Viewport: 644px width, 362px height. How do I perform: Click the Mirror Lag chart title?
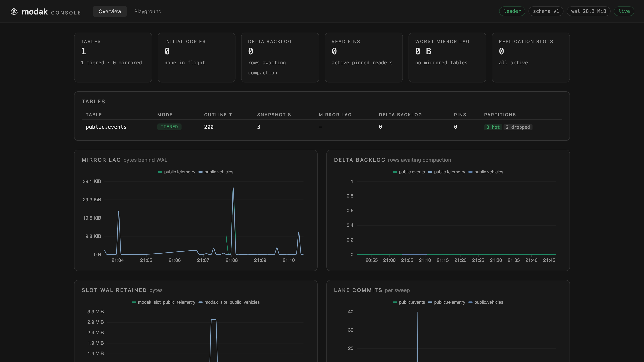pos(101,160)
